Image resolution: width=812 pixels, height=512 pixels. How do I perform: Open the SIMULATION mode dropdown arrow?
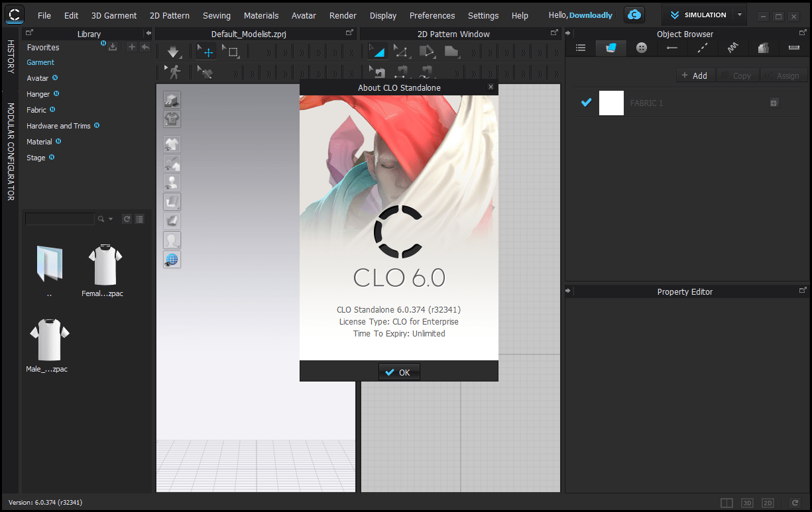pyautogui.click(x=739, y=15)
